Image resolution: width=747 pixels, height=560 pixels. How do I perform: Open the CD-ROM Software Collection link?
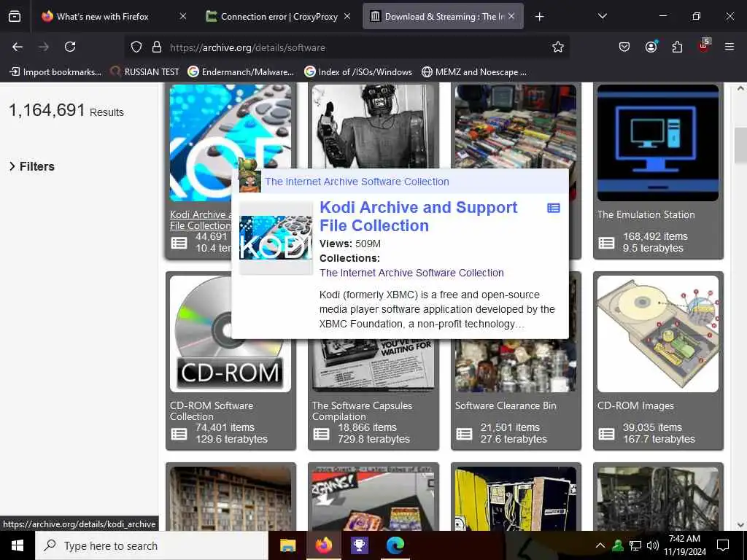(212, 411)
